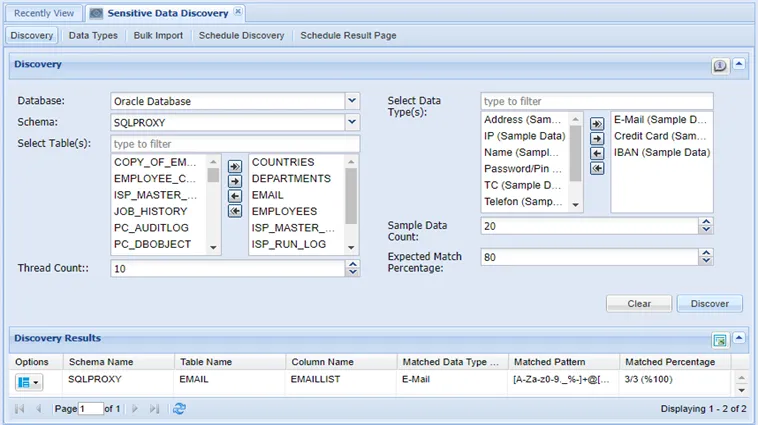This screenshot has height=425, width=758.
Task: Remove chosen data type from selected list
Action: pyautogui.click(x=597, y=153)
